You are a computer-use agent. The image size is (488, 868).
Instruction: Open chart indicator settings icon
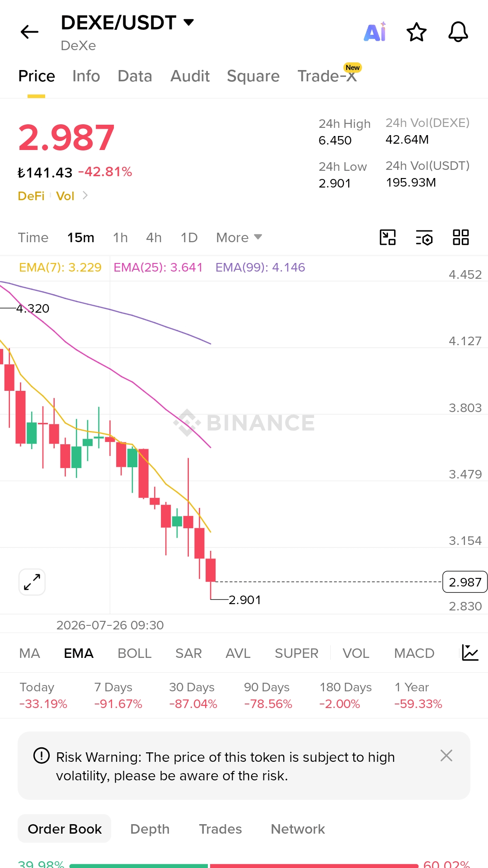[x=424, y=237]
